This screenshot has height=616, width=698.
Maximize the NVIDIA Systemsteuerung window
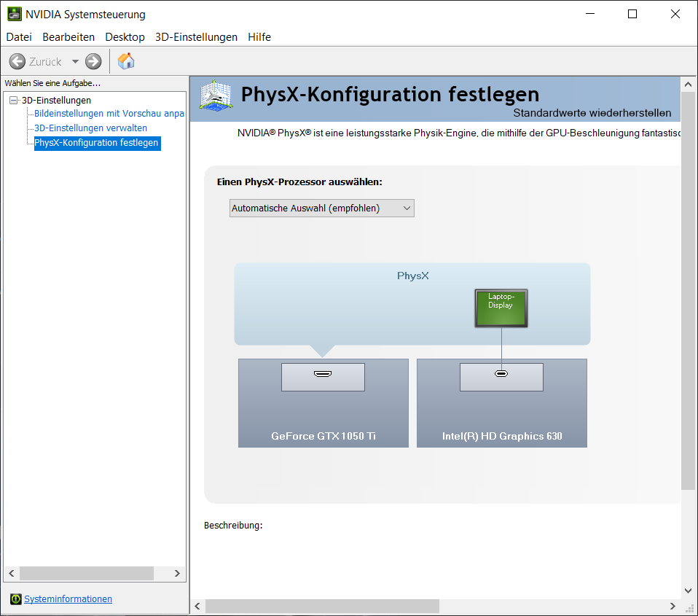pos(632,14)
